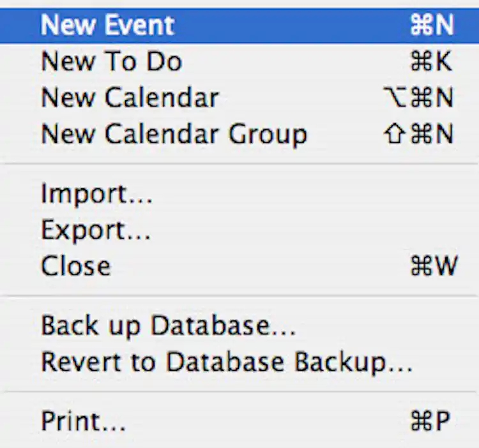Image resolution: width=479 pixels, height=448 pixels.
Task: Open the Import… dialog
Action: click(240, 194)
